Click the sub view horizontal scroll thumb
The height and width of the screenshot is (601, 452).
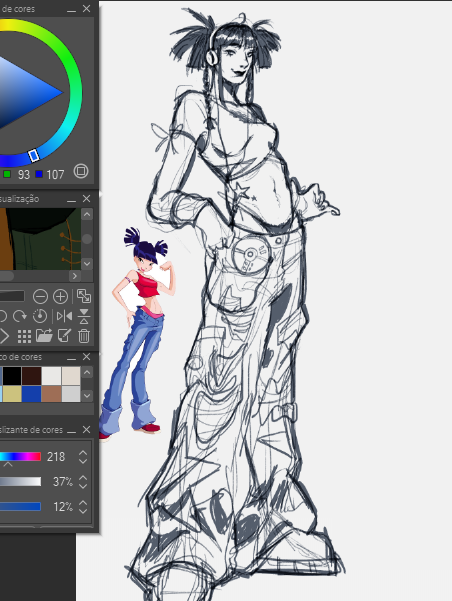click(x=7, y=276)
